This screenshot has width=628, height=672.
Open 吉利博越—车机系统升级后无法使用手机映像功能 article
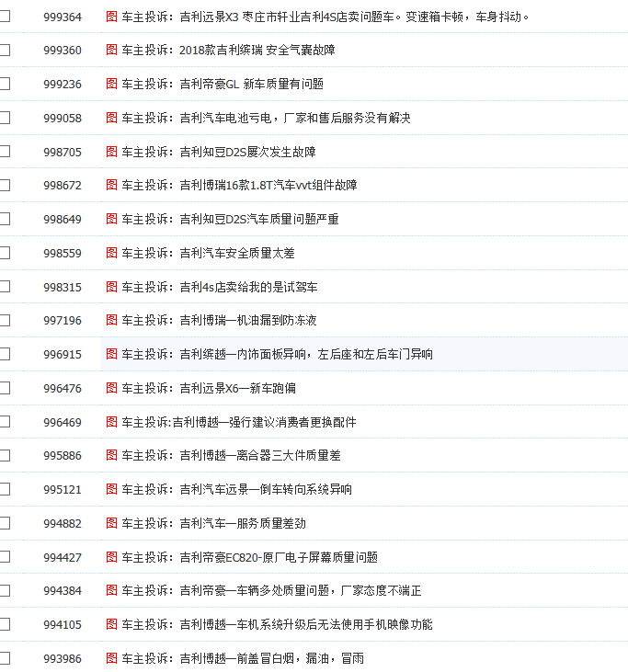coord(278,623)
